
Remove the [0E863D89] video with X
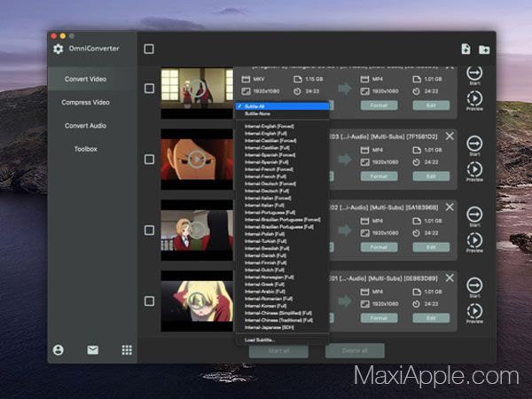click(450, 278)
